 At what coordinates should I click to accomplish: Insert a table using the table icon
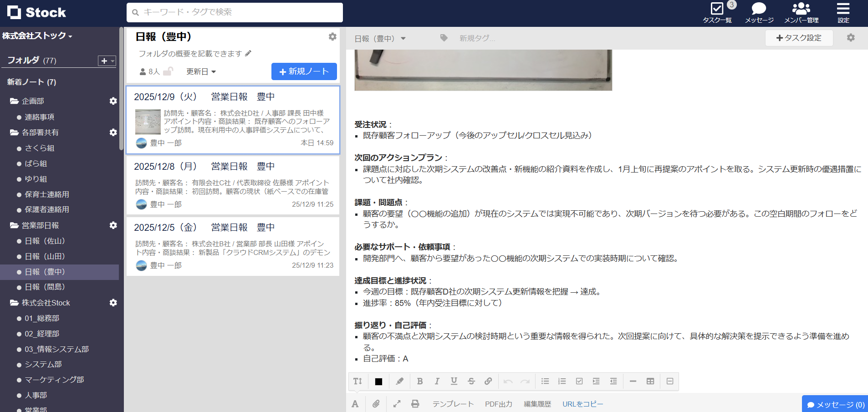[650, 381]
